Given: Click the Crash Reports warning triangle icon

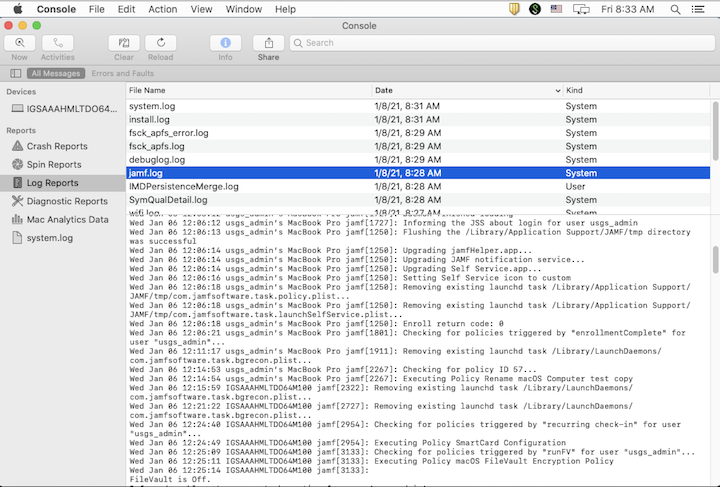Looking at the screenshot, I should 17,146.
